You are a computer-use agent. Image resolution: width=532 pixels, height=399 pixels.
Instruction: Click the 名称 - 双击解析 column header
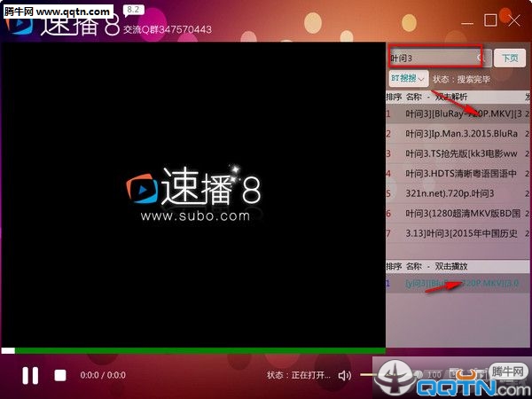(436, 97)
